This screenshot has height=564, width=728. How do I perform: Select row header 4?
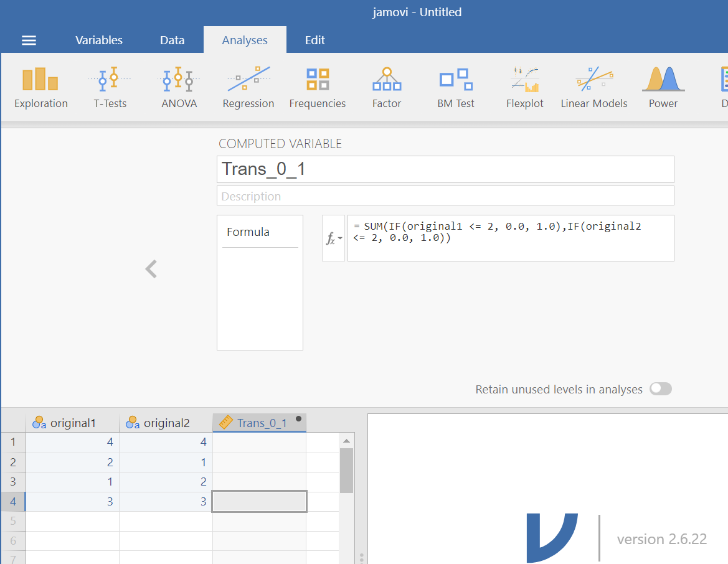tap(13, 502)
